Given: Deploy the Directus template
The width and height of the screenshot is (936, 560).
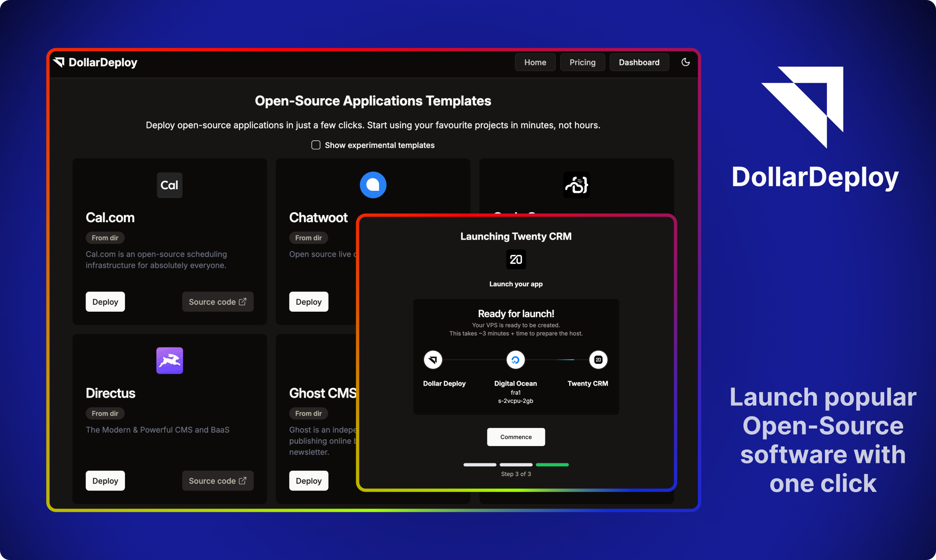Looking at the screenshot, I should tap(105, 481).
